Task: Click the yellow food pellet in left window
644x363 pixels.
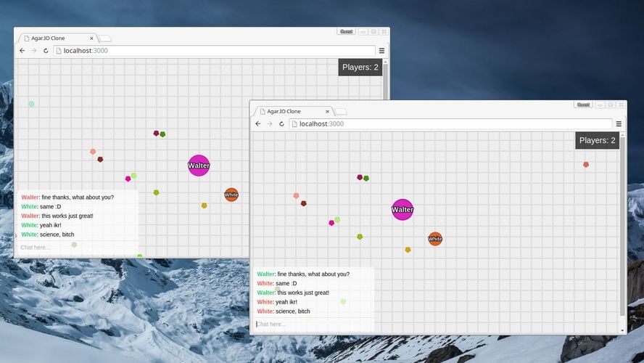Action: pyautogui.click(x=204, y=205)
